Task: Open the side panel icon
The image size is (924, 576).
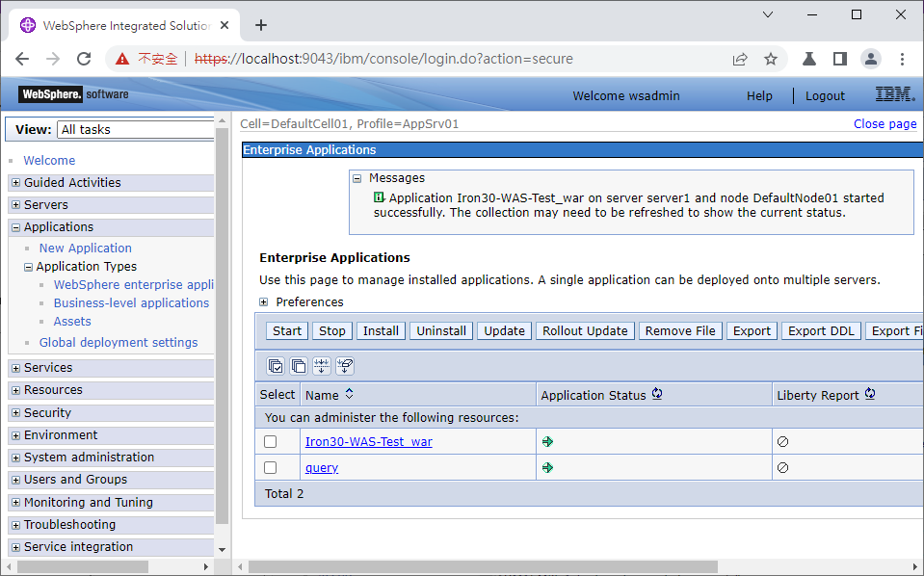Action: (840, 59)
